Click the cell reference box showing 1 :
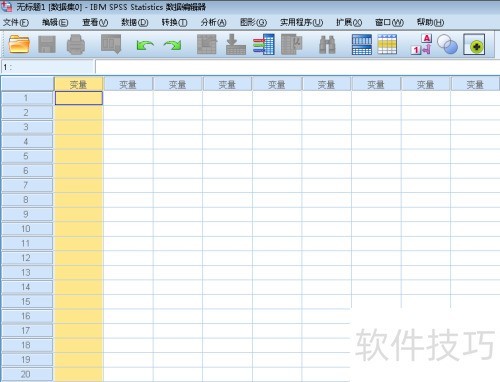 point(47,67)
